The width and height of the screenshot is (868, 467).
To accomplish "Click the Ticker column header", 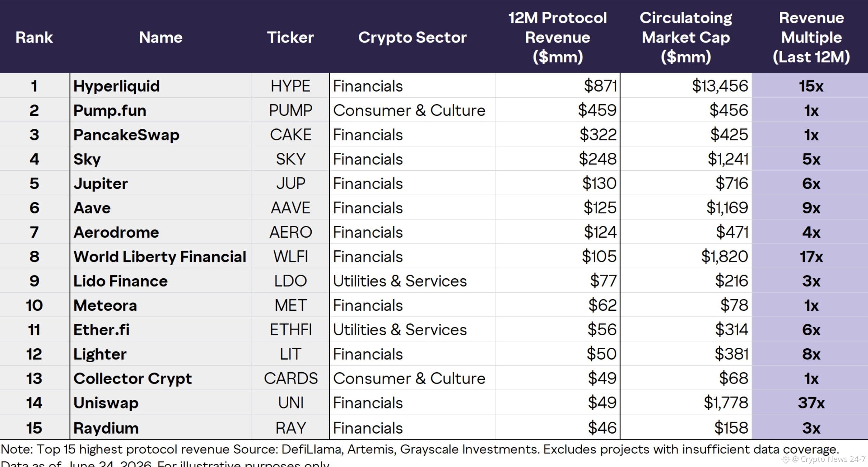I will coord(290,37).
